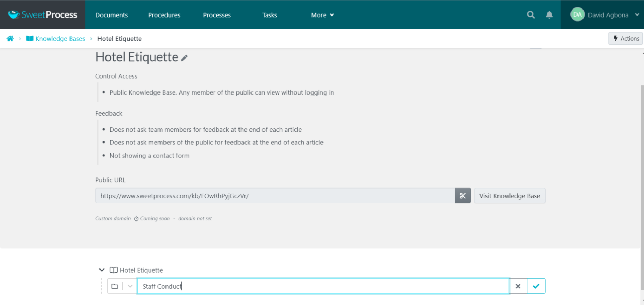
Task: Click the copy/shortcut icon next to Public URL
Action: 463,196
